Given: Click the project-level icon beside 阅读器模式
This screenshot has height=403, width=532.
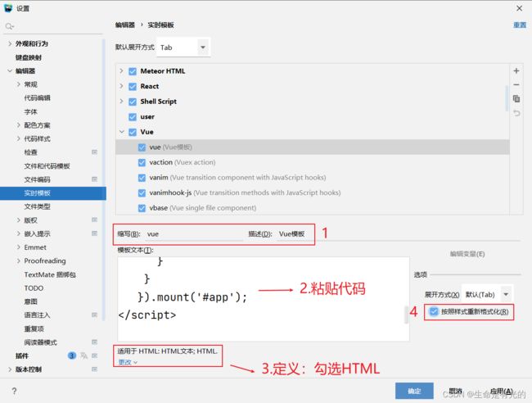Looking at the screenshot, I should (x=94, y=342).
